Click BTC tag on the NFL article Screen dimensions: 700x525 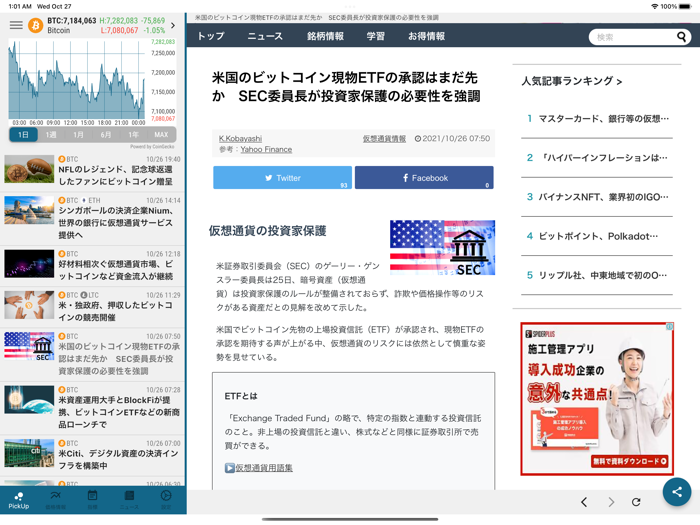point(68,159)
